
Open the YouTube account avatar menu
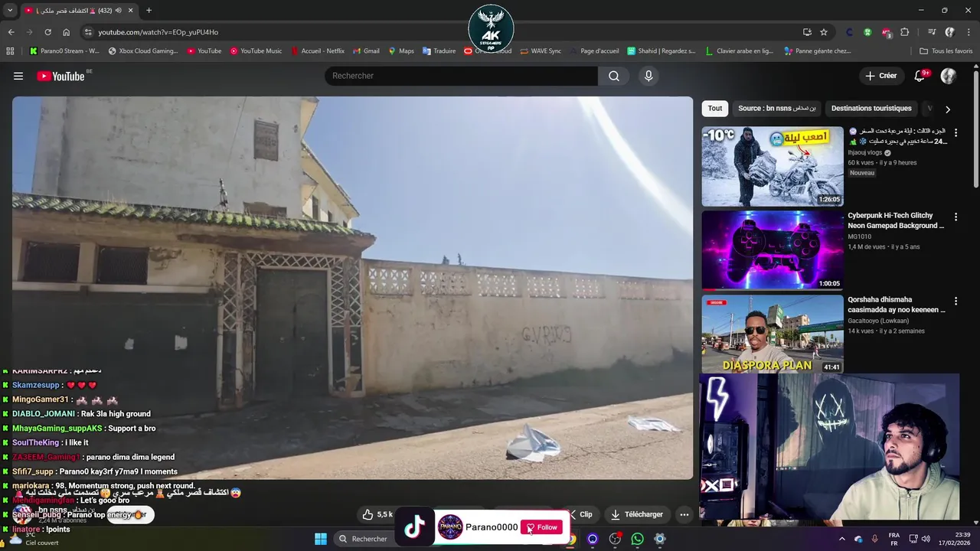(948, 76)
